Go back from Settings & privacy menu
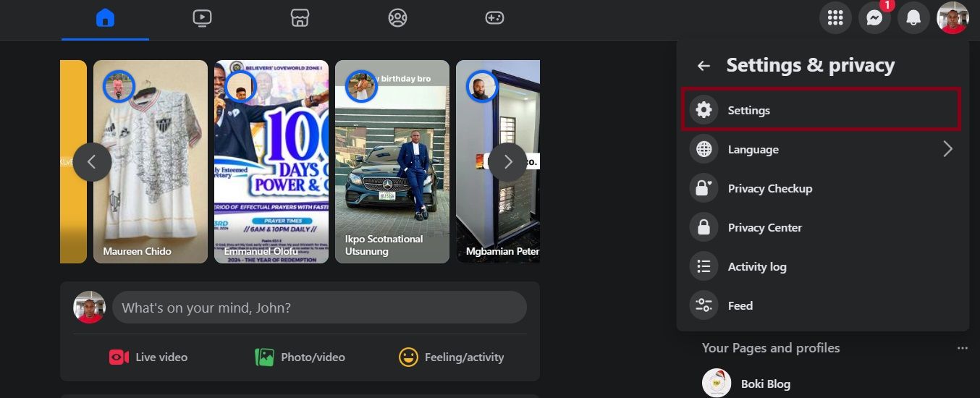The width and height of the screenshot is (980, 398). (704, 66)
